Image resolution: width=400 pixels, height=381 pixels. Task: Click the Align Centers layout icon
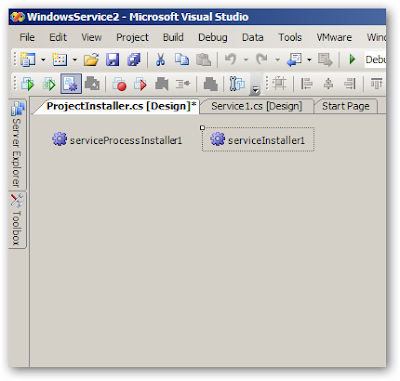[x=328, y=83]
